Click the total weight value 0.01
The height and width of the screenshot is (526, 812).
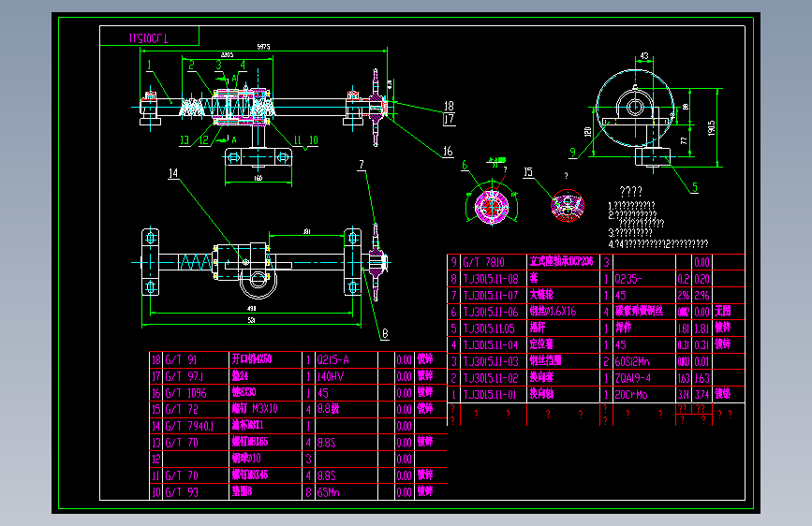click(701, 362)
